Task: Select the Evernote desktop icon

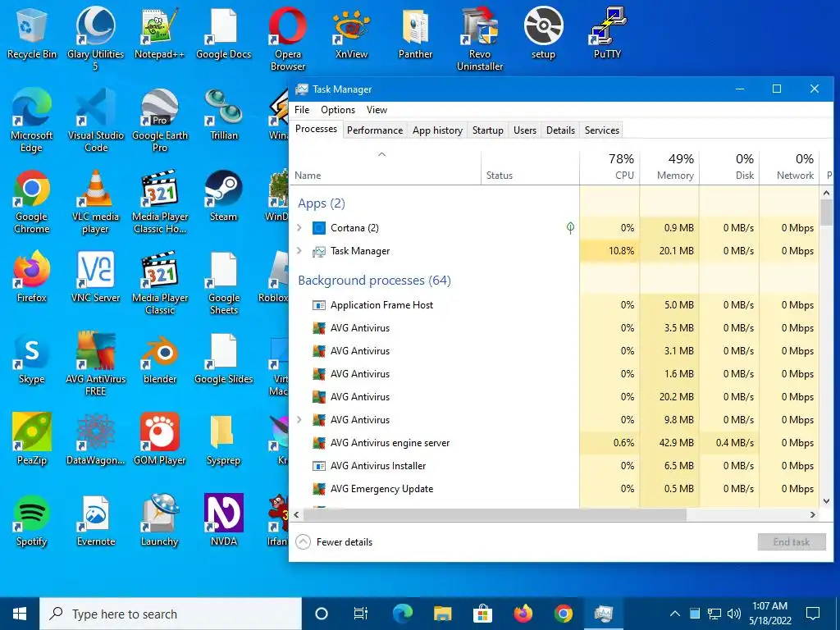Action: [x=95, y=521]
